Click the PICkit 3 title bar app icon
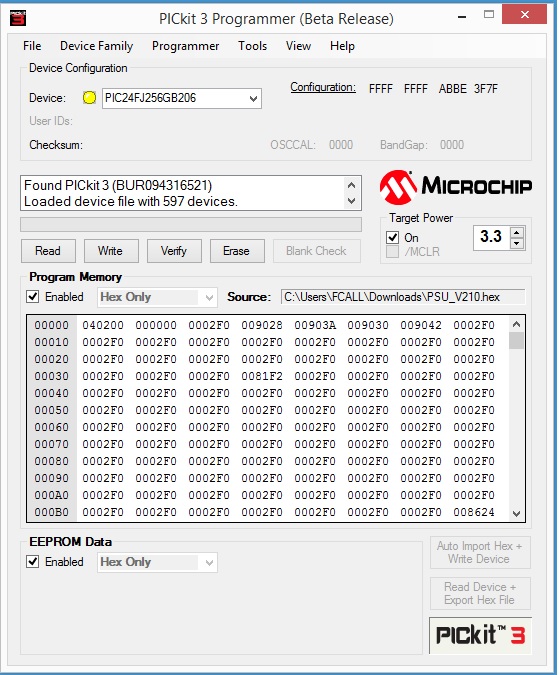 coord(18,18)
